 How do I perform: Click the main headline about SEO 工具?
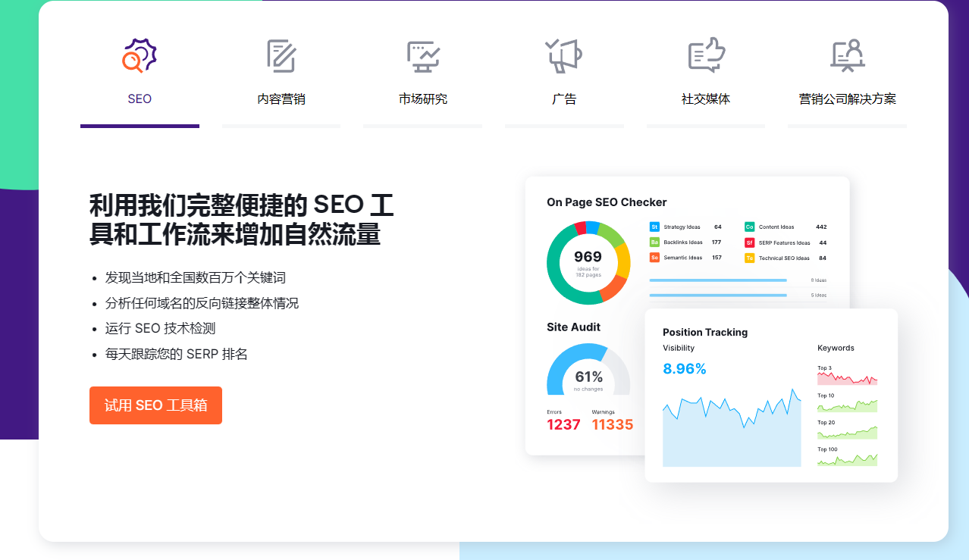(241, 219)
